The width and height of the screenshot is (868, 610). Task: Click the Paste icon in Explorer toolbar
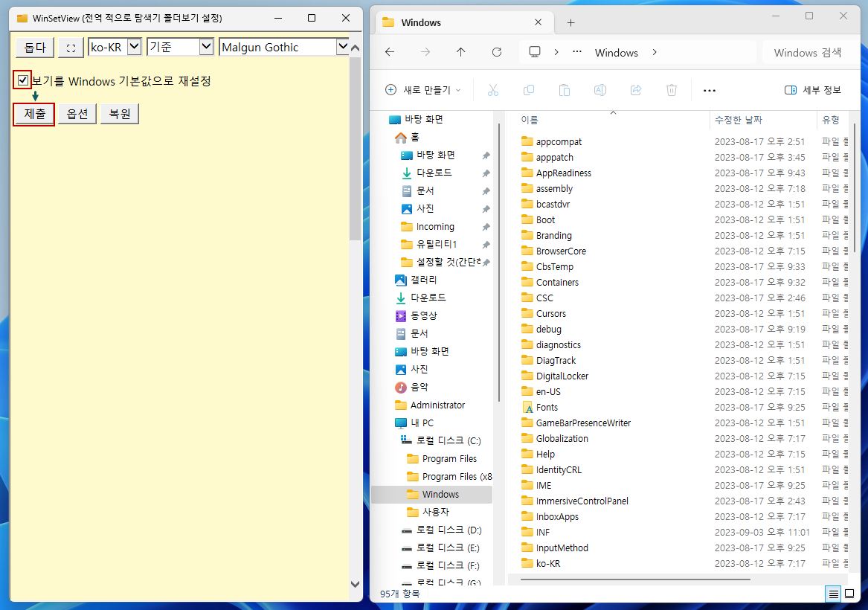[564, 90]
